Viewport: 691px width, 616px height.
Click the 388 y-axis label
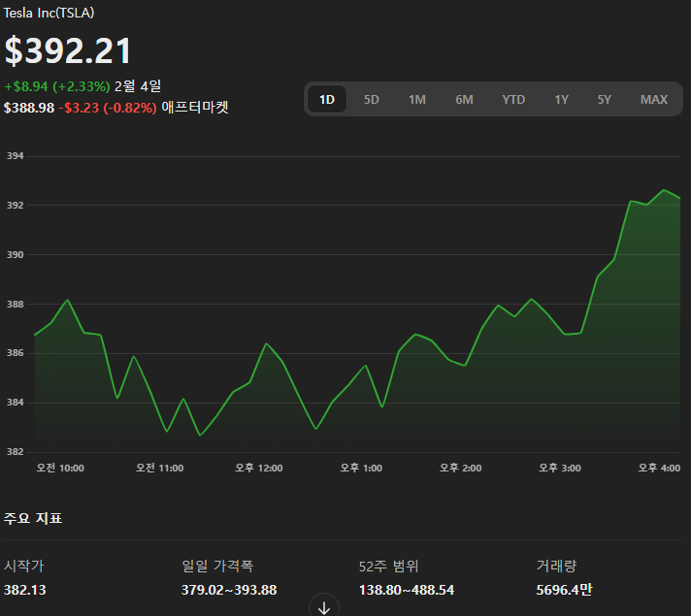(15, 304)
